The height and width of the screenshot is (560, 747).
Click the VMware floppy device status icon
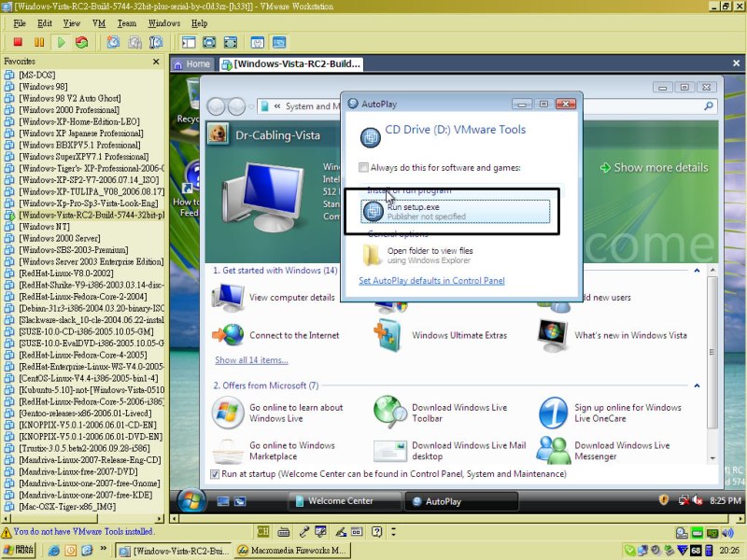point(697,533)
